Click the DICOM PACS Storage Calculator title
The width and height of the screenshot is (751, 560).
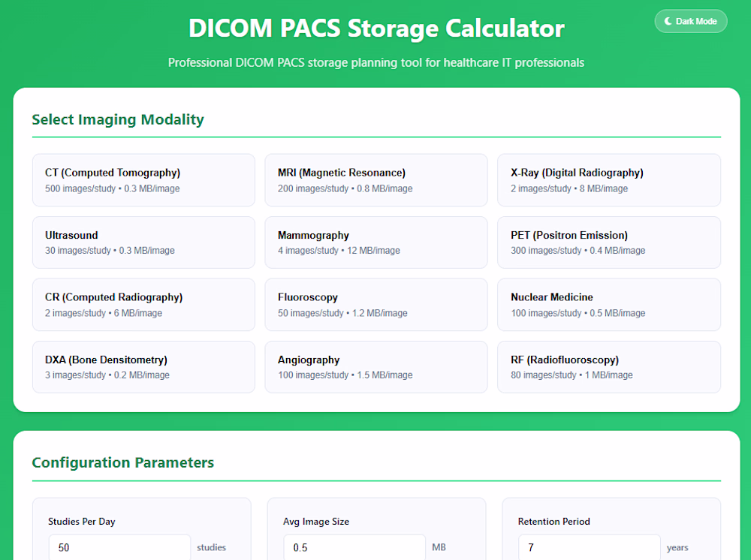pyautogui.click(x=375, y=29)
